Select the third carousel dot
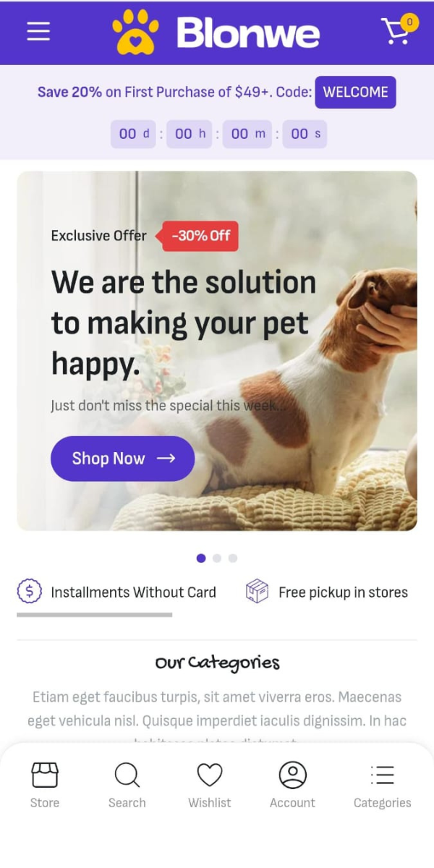Viewport: 434px width, 868px height. (233, 558)
